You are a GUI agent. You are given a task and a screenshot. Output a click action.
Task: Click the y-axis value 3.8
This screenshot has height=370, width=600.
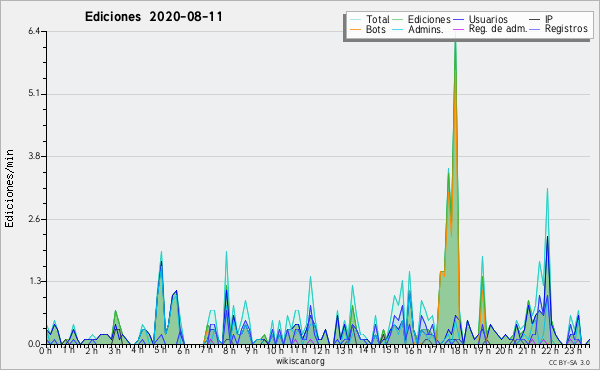coord(34,156)
